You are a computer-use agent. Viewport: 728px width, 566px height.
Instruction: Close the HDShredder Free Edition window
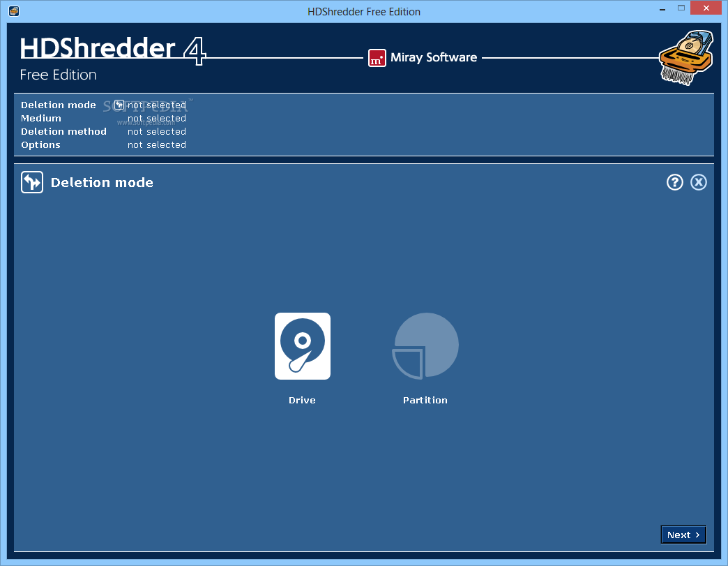point(706,8)
